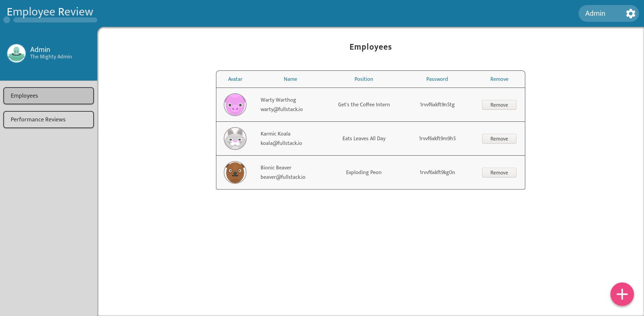Click the Position column header
Screen dimensions: 644x316
click(x=364, y=79)
